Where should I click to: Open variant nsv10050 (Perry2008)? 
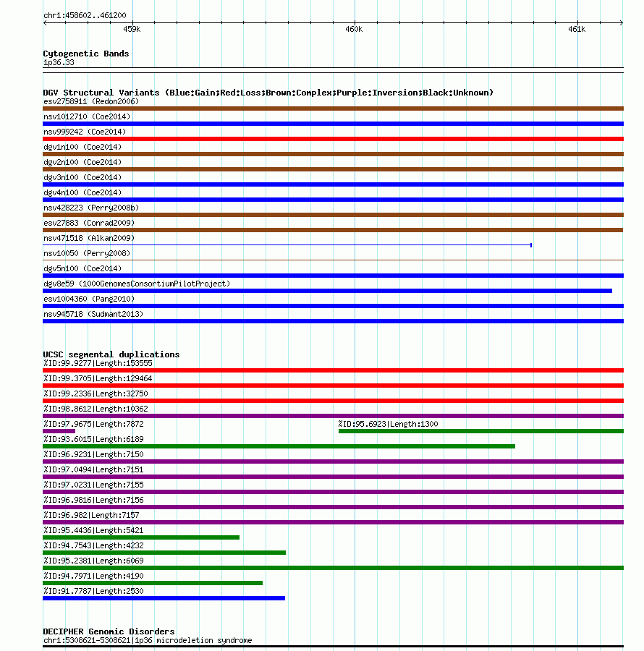(87, 253)
